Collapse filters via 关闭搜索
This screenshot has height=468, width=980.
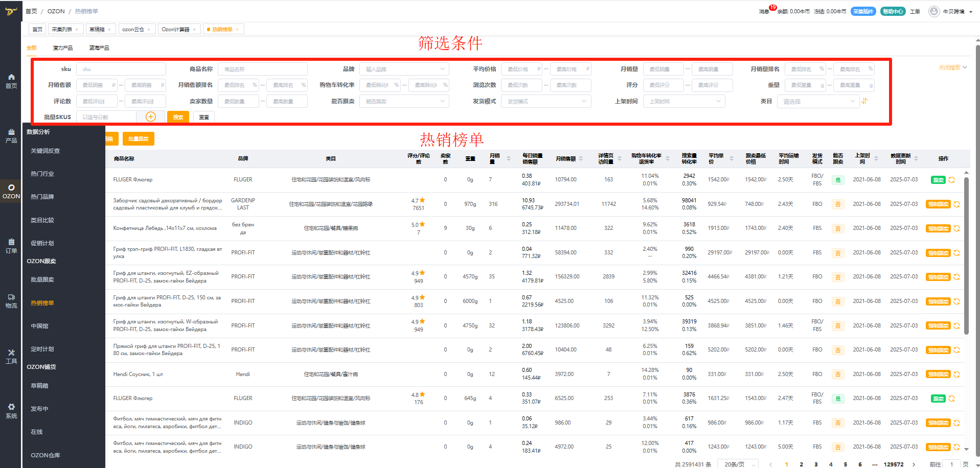tap(952, 67)
